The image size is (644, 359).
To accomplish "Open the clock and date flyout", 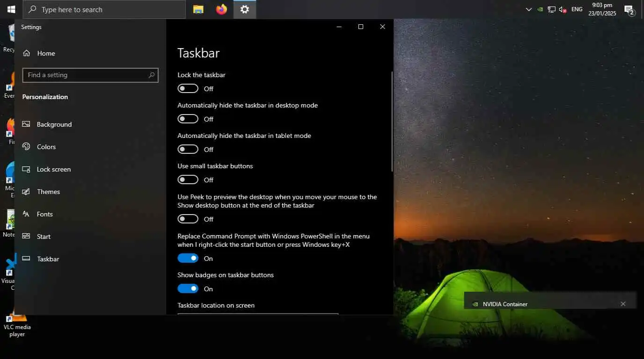I will tap(602, 9).
